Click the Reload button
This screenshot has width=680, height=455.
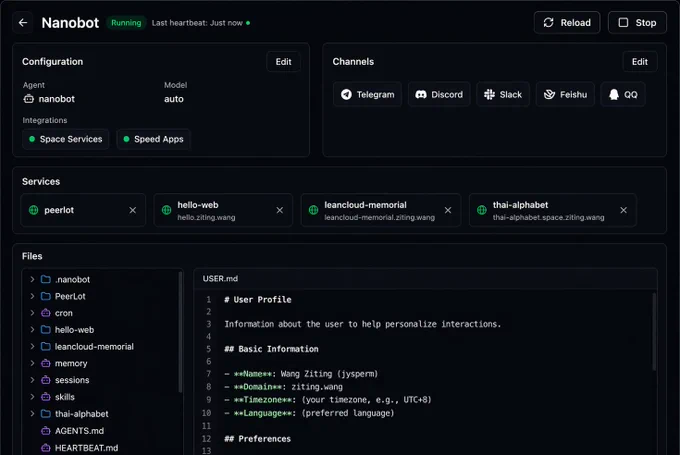pyautogui.click(x=567, y=23)
